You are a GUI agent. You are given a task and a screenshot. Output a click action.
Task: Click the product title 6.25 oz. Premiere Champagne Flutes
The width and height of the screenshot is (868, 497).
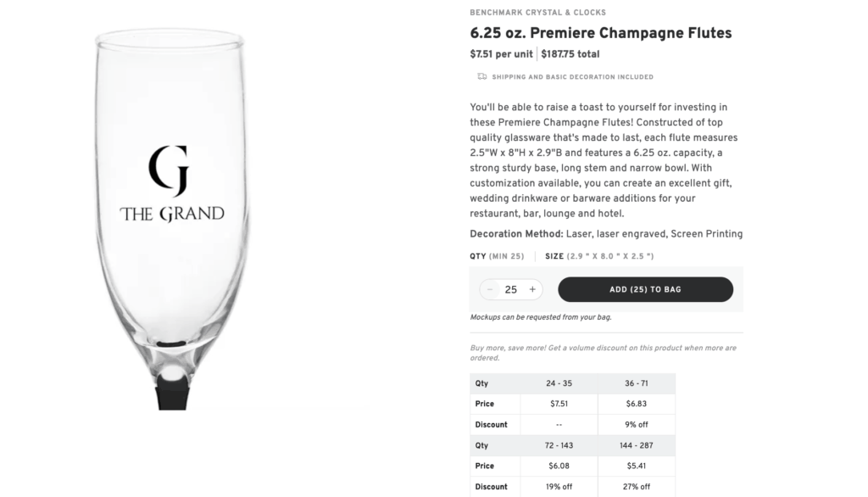[x=600, y=33]
